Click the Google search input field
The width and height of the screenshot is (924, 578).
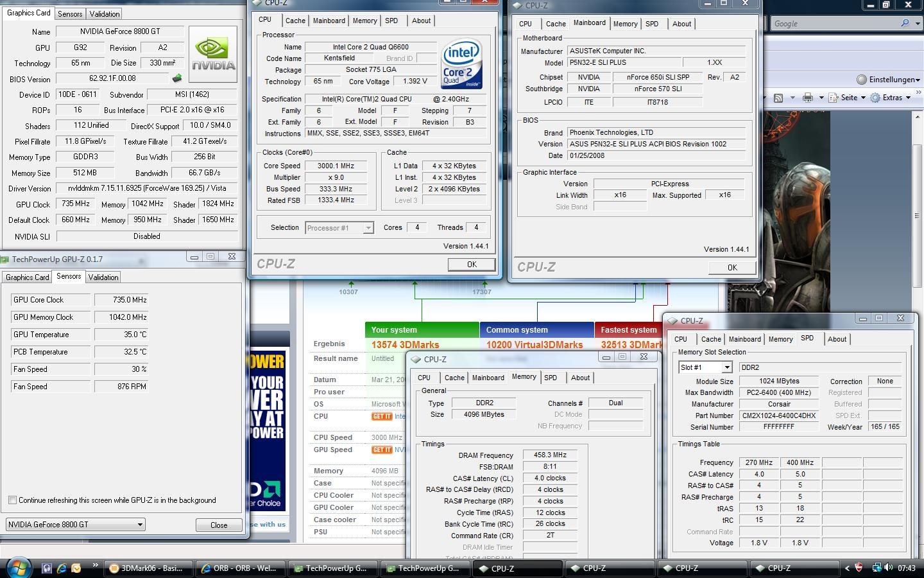pos(834,23)
